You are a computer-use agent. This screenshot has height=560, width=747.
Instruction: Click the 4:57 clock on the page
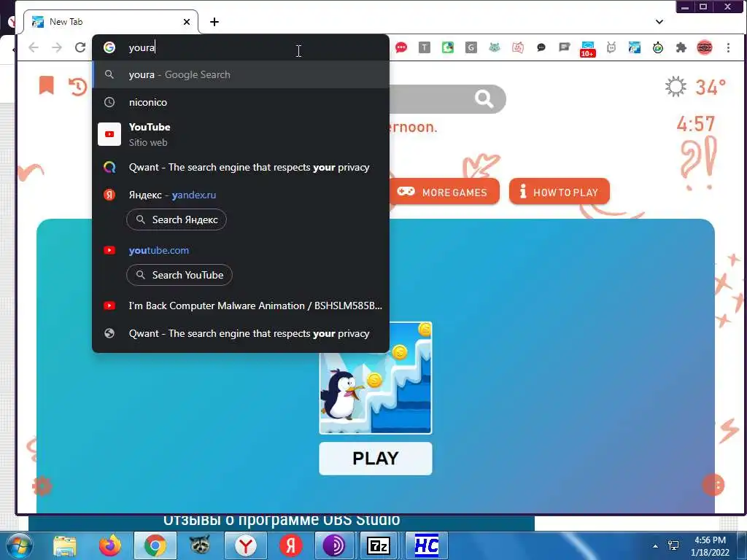(696, 124)
